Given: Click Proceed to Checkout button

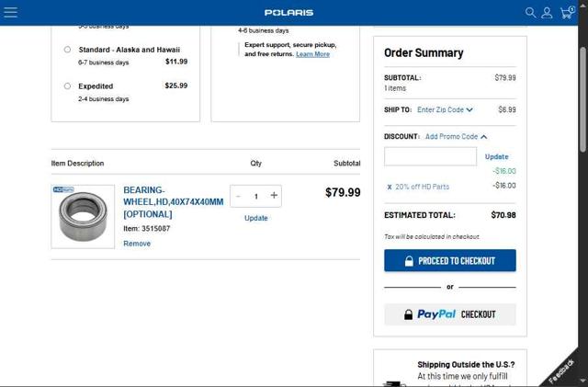Looking at the screenshot, I should pos(450,261).
